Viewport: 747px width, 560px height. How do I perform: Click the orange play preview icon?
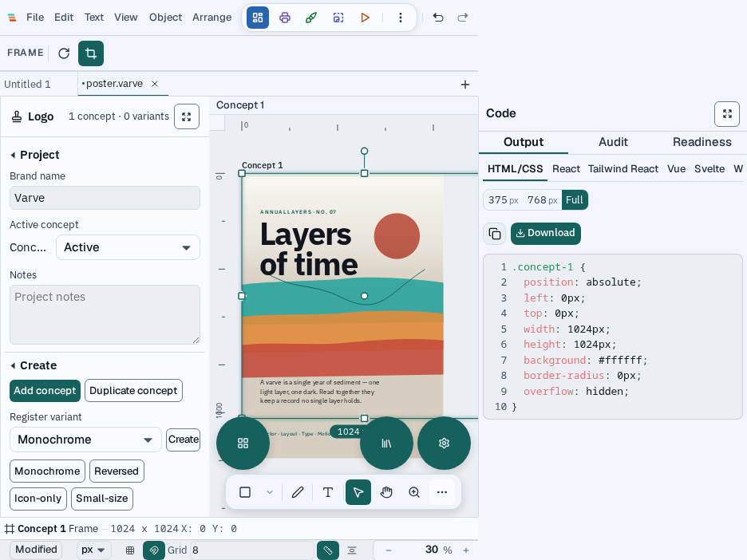coord(365,18)
